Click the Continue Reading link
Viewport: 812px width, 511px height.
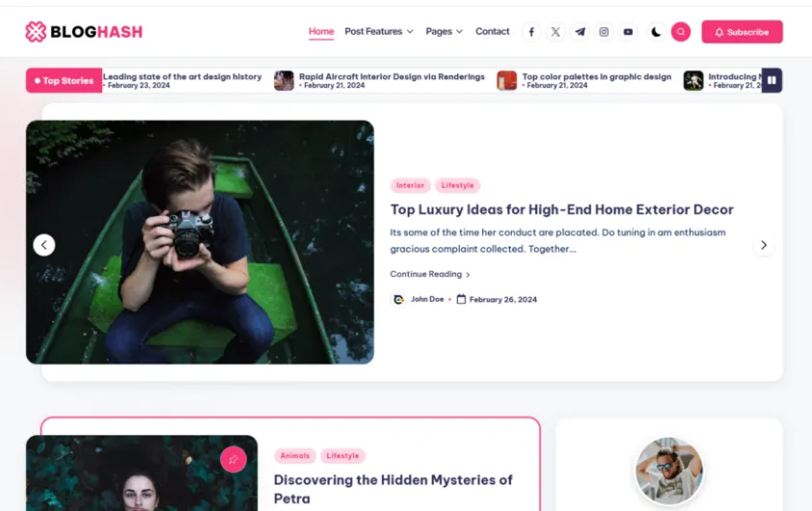(x=430, y=274)
